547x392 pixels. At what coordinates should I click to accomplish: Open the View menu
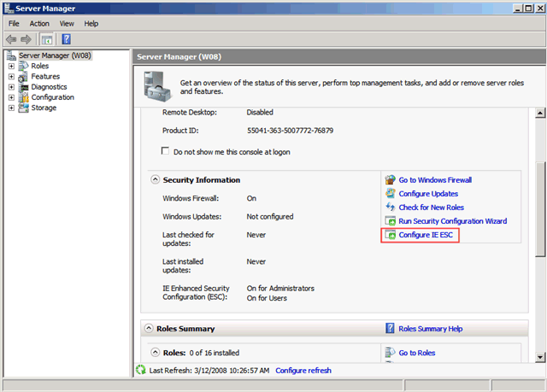pos(67,23)
